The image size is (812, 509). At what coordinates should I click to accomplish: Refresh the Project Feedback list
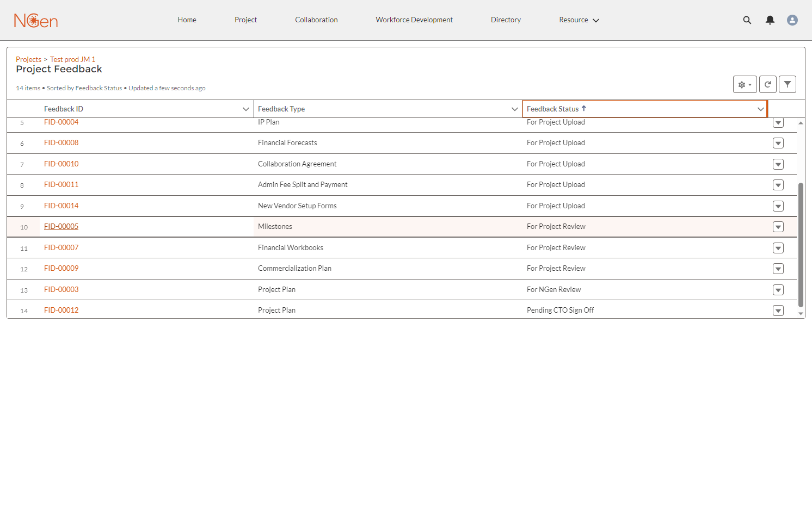point(768,84)
